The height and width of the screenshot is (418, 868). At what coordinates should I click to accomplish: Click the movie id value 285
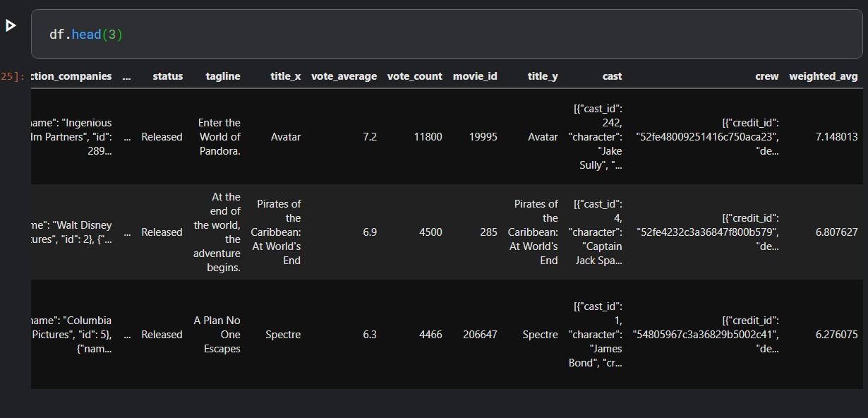pyautogui.click(x=488, y=232)
